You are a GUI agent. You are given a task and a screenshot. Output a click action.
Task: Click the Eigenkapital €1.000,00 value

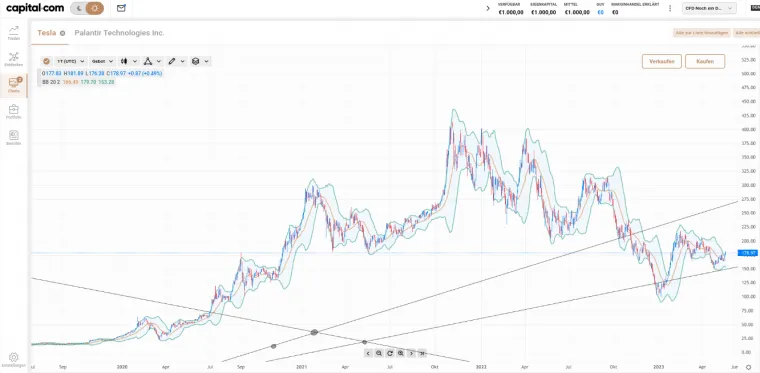coord(544,12)
